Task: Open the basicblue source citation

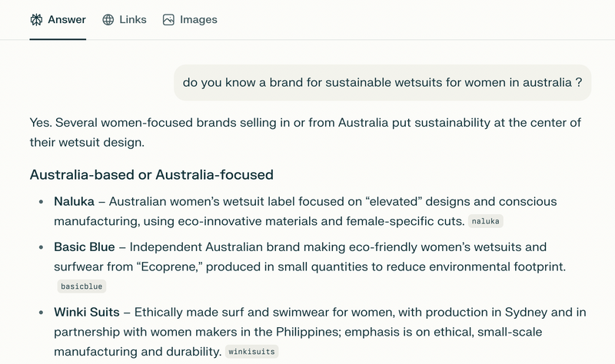Action: pyautogui.click(x=81, y=286)
